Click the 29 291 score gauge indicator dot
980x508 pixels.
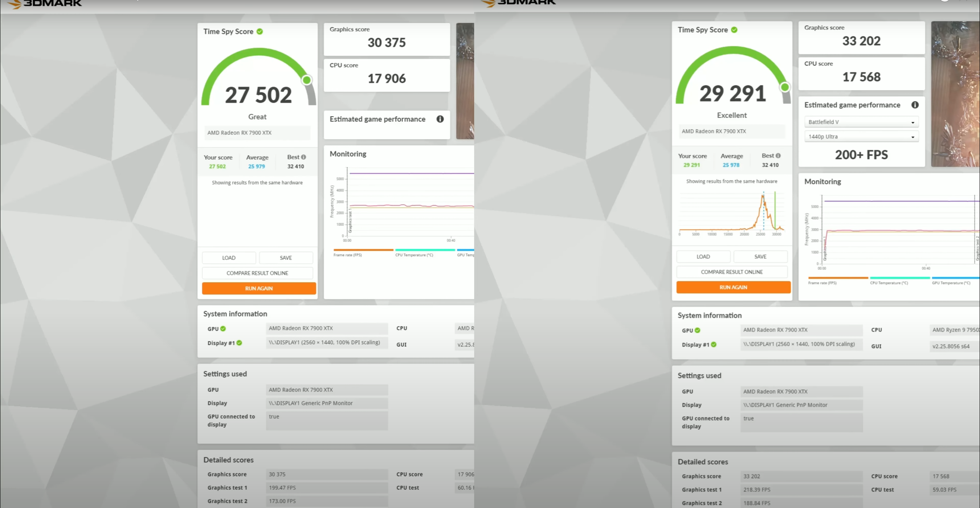[785, 87]
